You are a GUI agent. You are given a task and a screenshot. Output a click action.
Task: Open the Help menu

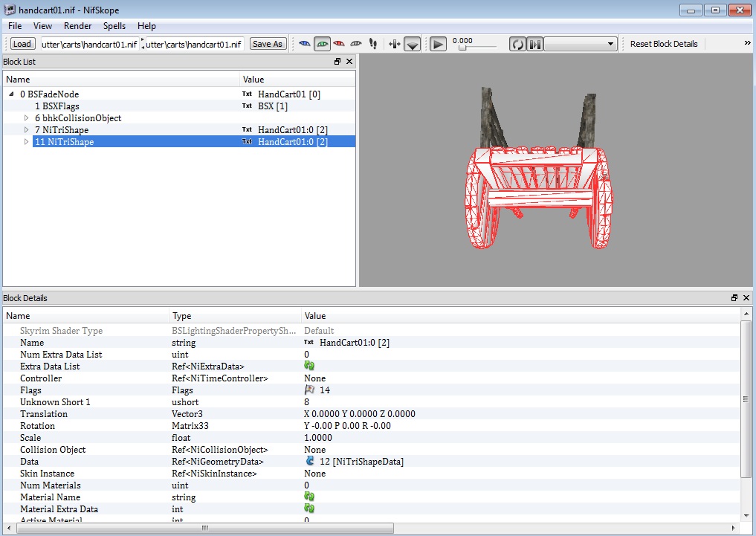click(x=146, y=26)
